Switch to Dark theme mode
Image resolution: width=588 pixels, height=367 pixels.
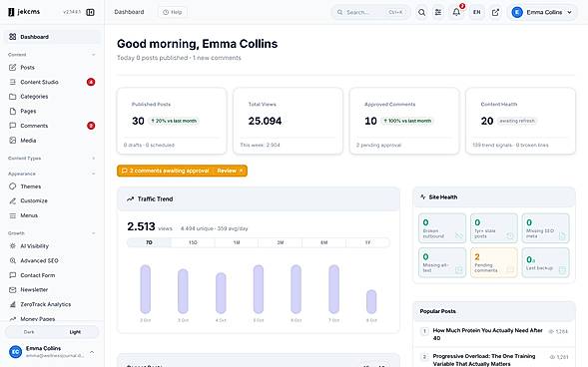29,332
